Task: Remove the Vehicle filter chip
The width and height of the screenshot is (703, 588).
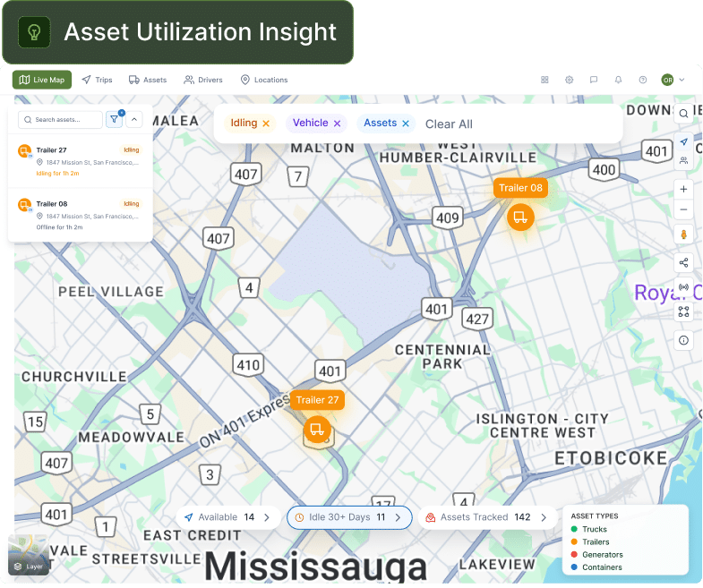Action: pos(337,124)
